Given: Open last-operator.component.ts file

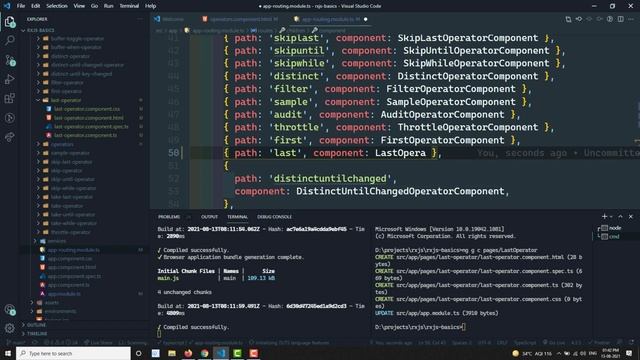Looking at the screenshot, I should (x=85, y=135).
